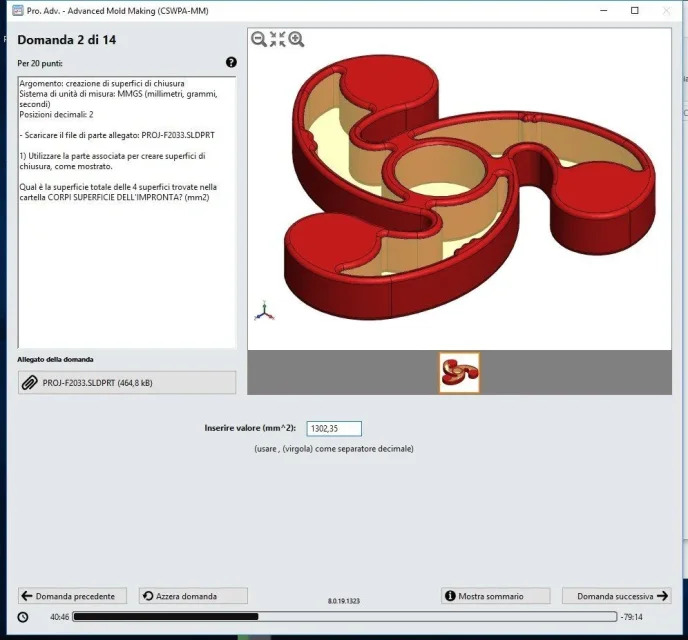Open the question help icon
Image resolution: width=688 pixels, height=640 pixels.
point(231,62)
